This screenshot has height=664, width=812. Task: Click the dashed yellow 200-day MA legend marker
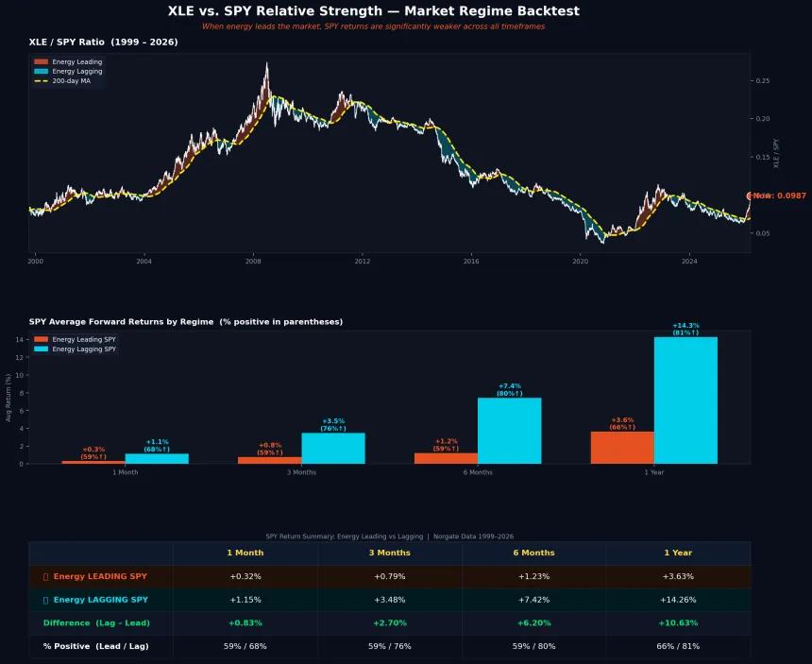[41, 81]
